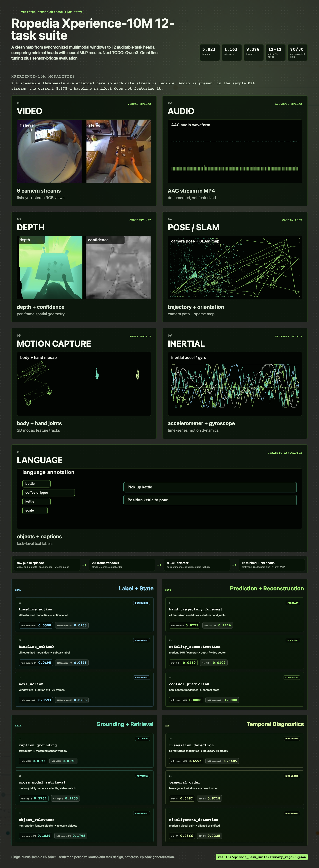319x868 pixels.
Task: Open the body + hand mocap preview
Action: tap(84, 384)
